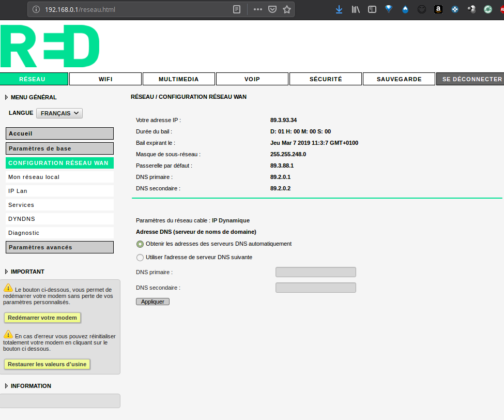Click the DNS primaire input field
This screenshot has width=504, height=420.
pyautogui.click(x=315, y=272)
